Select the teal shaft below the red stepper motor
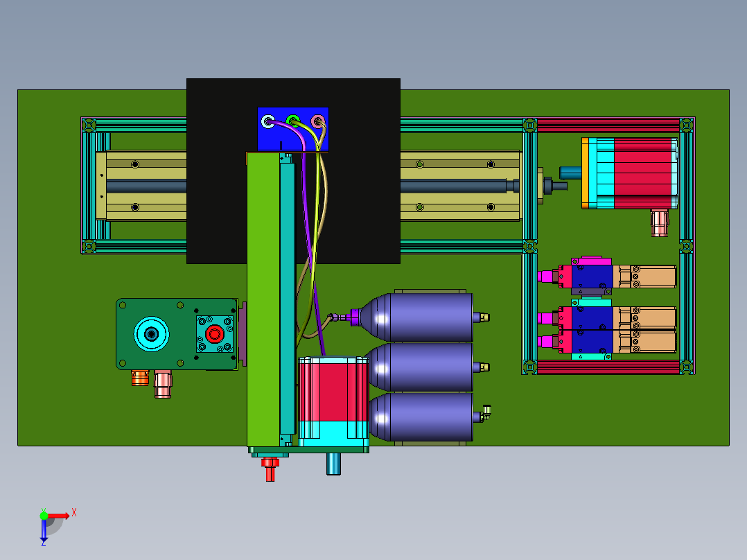The width and height of the screenshot is (747, 560). coord(333,464)
